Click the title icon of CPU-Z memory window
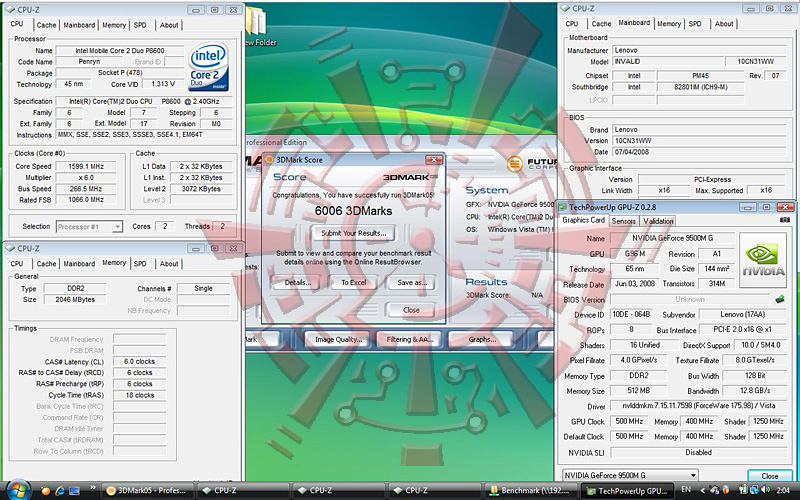This screenshot has width=800, height=500. pos(10,248)
